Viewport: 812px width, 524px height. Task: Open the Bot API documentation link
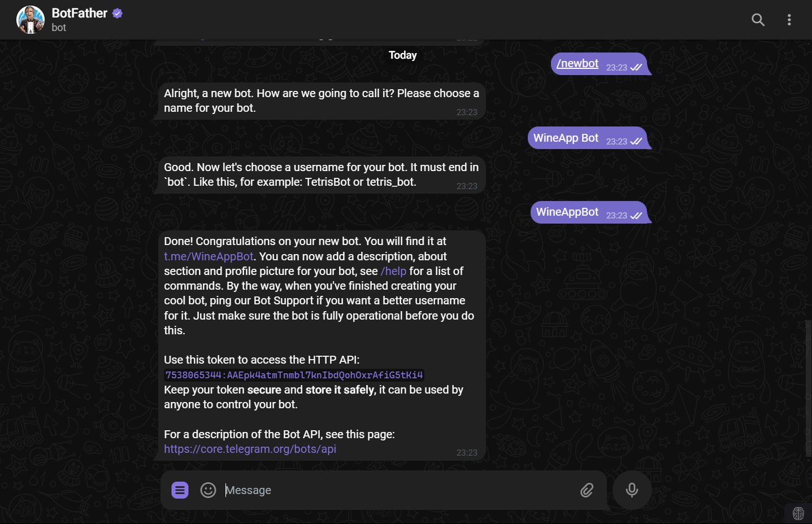pos(250,448)
